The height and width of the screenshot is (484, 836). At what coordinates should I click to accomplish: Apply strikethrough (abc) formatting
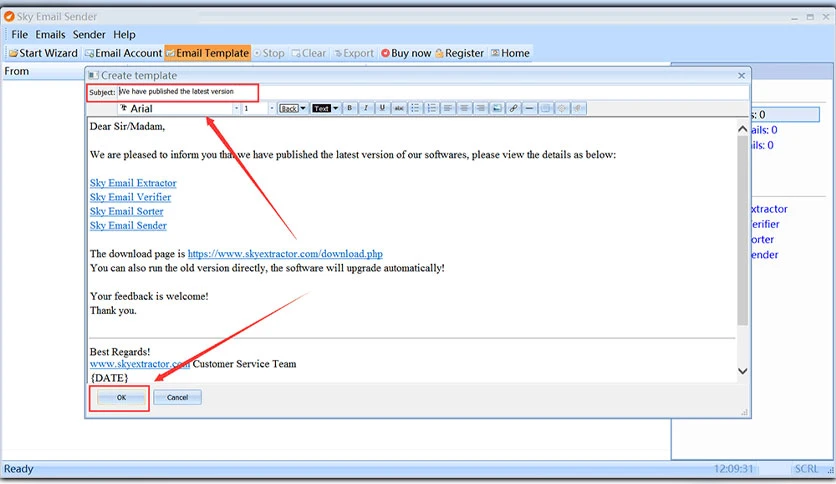point(399,108)
